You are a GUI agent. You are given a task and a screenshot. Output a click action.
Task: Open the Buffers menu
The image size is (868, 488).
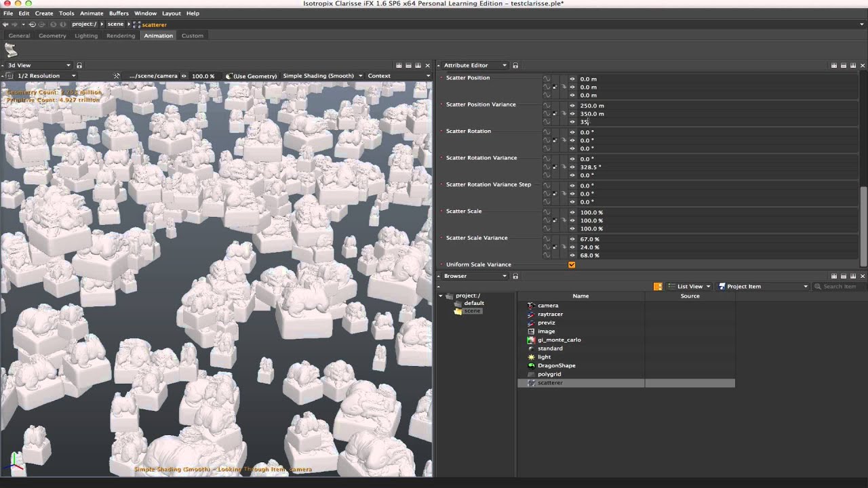click(x=119, y=13)
